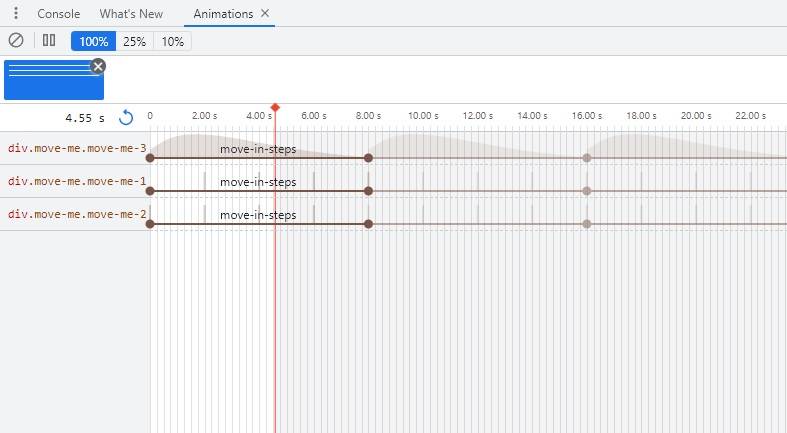Switch to the What's New tab
The width and height of the screenshot is (787, 433).
(131, 14)
